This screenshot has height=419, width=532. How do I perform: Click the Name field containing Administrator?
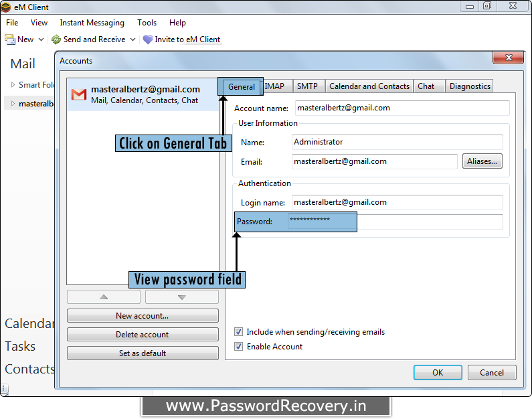point(397,142)
